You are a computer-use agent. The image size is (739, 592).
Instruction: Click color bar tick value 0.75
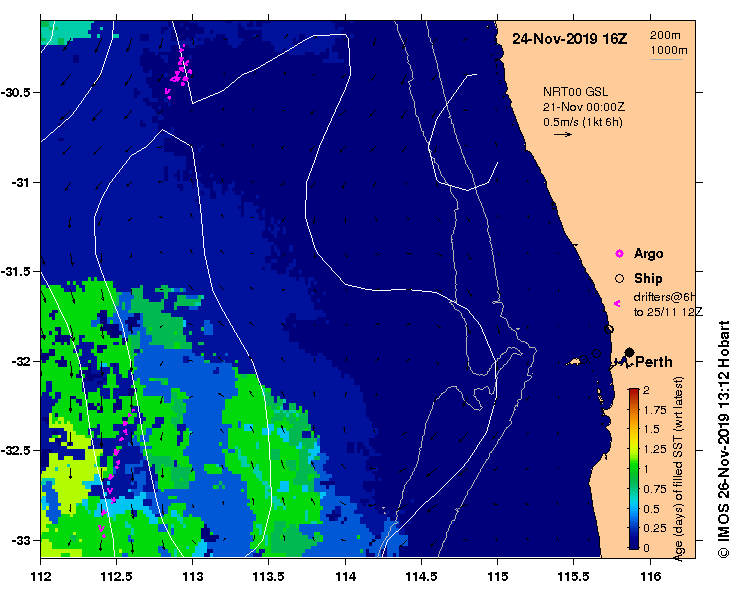point(655,489)
